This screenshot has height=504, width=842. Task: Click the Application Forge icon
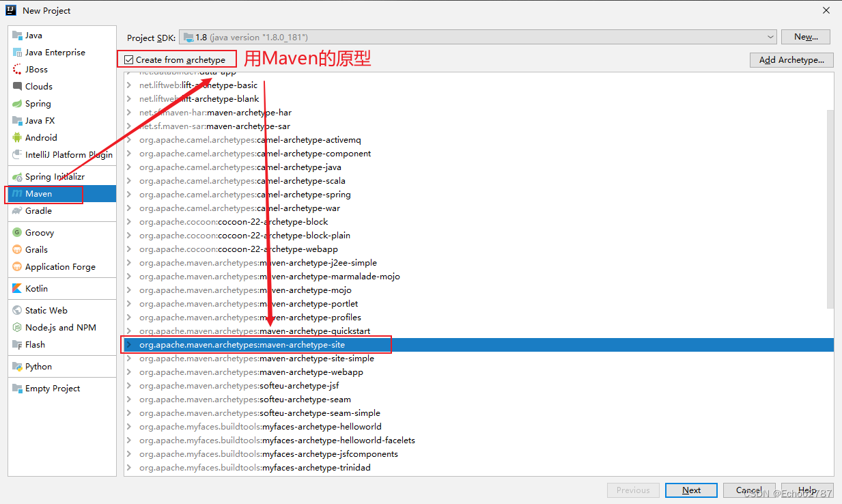click(x=17, y=267)
